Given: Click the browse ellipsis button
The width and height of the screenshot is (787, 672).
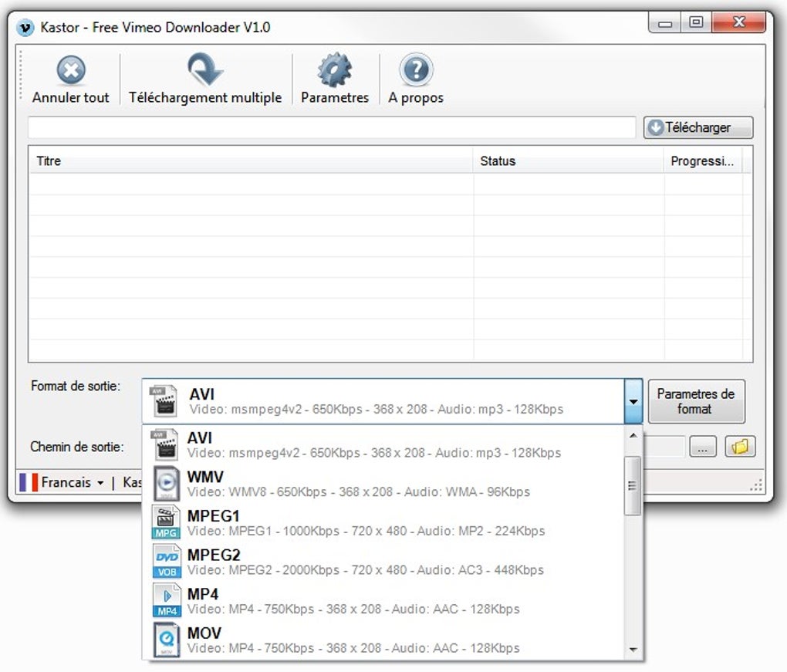Looking at the screenshot, I should (x=703, y=446).
